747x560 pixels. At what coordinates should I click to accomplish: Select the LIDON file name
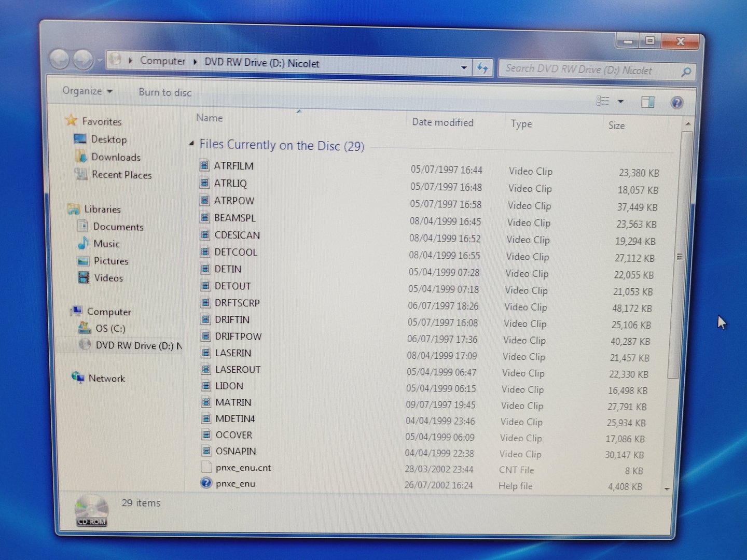click(x=229, y=386)
